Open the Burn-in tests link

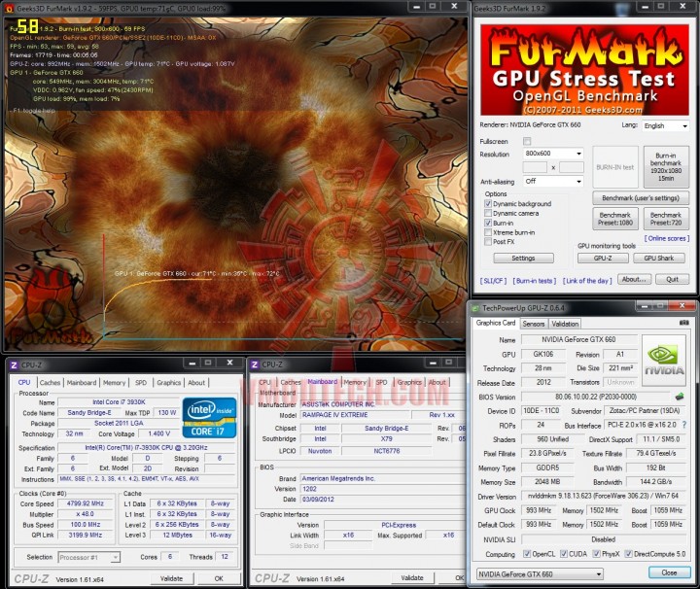click(x=535, y=281)
